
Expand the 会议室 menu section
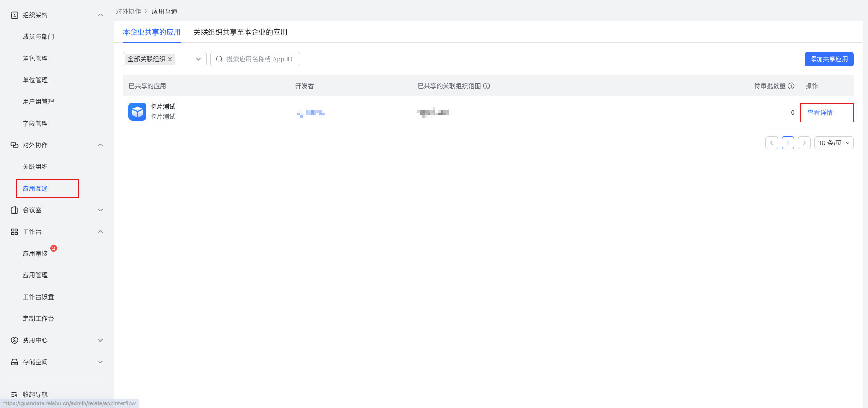[x=100, y=210]
